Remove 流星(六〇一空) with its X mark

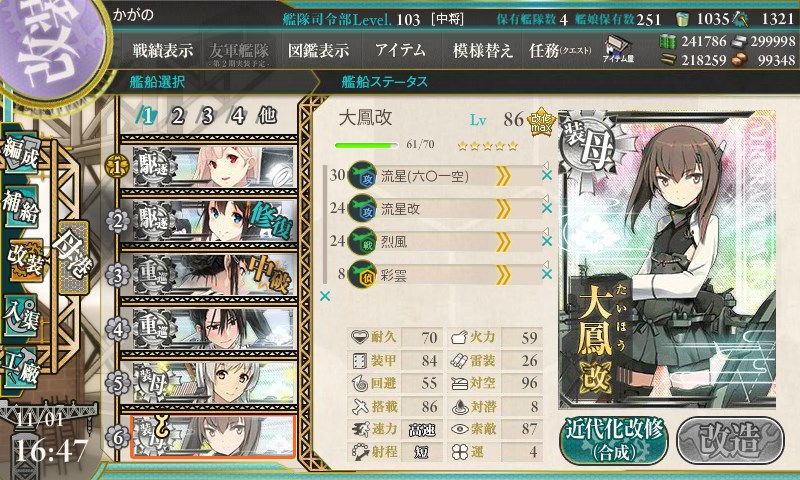(x=546, y=175)
